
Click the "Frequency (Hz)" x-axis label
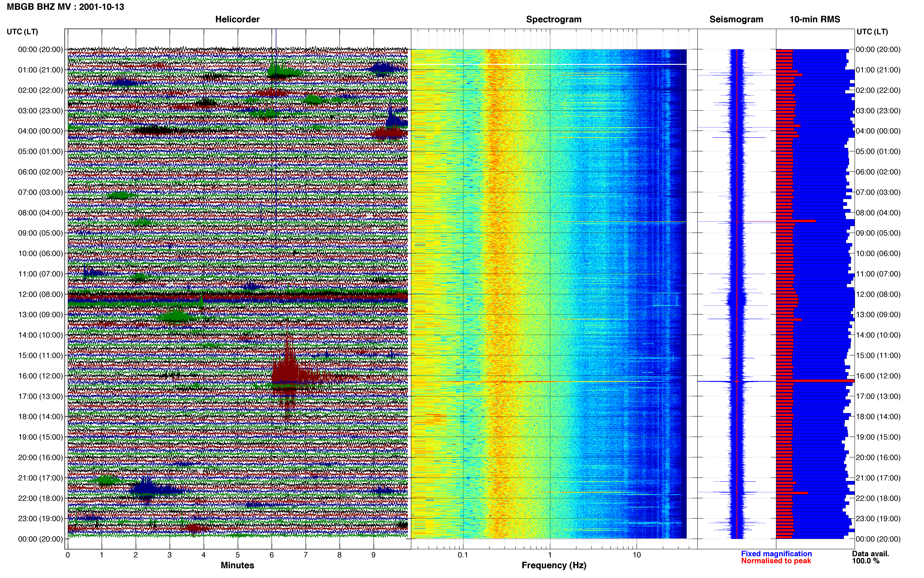[x=554, y=565]
